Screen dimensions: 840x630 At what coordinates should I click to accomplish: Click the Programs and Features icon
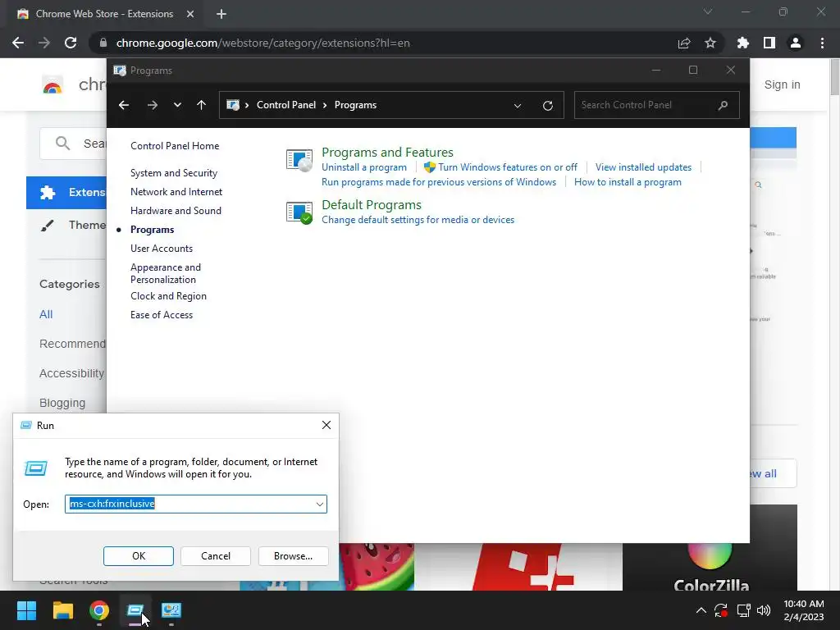(x=299, y=160)
